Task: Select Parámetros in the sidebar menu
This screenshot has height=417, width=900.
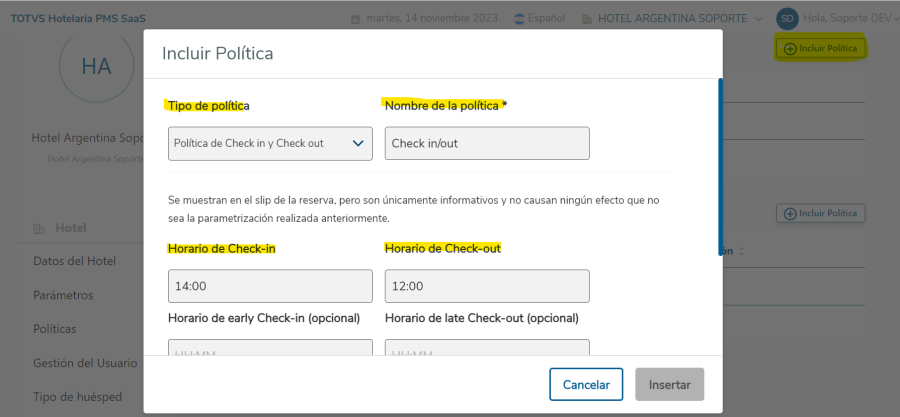Action: tap(63, 295)
